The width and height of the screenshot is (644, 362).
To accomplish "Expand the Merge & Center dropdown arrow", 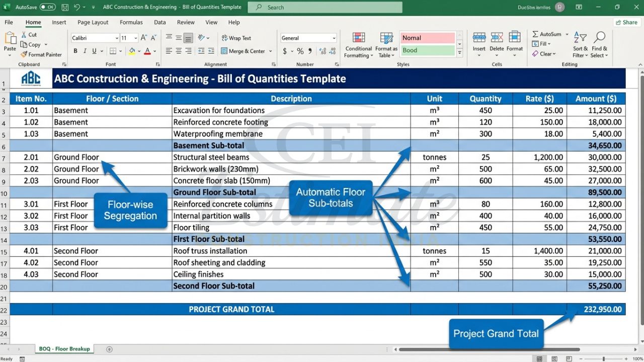I will click(270, 51).
